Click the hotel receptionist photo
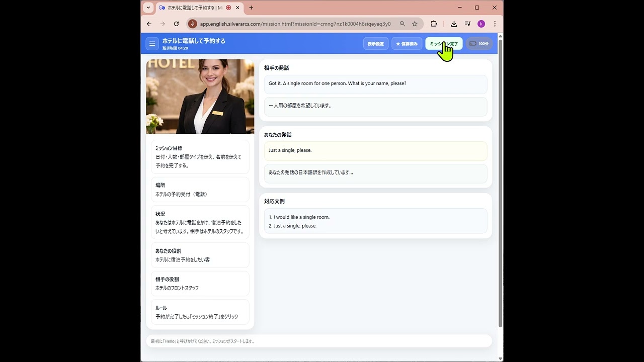This screenshot has width=644, height=362. pos(200,97)
